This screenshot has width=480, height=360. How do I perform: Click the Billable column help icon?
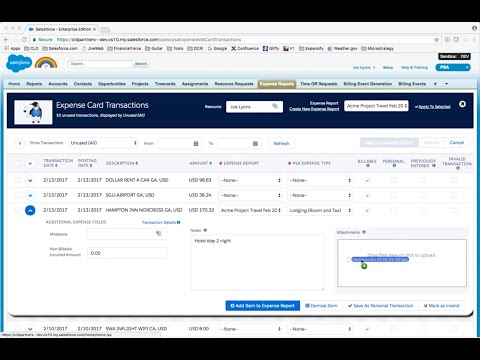coord(367,166)
